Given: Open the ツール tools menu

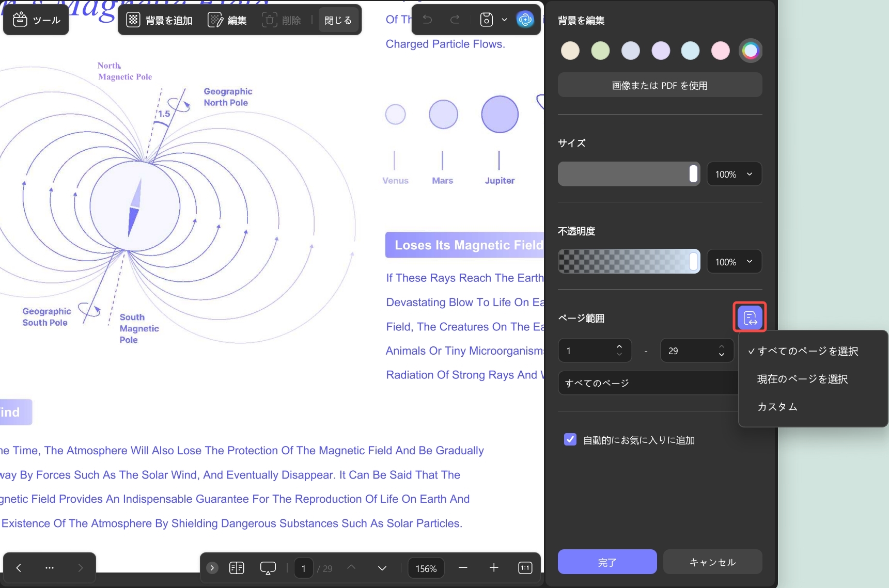Looking at the screenshot, I should coord(36,20).
